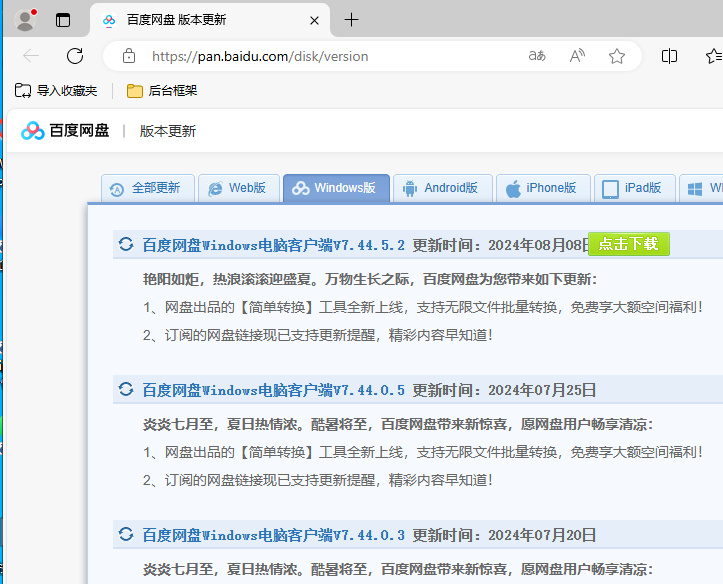Open the translate page icon
723x584 pixels.
537,56
